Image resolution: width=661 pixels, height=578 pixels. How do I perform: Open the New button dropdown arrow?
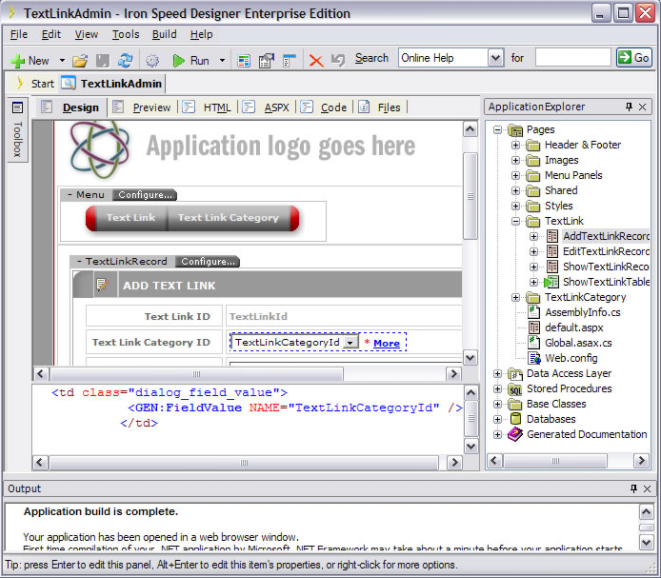62,61
